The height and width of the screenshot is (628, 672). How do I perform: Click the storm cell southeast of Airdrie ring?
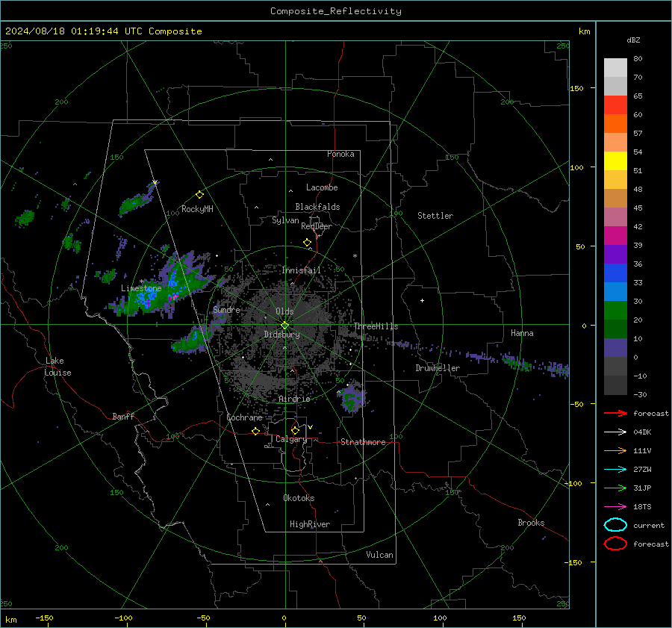click(351, 397)
